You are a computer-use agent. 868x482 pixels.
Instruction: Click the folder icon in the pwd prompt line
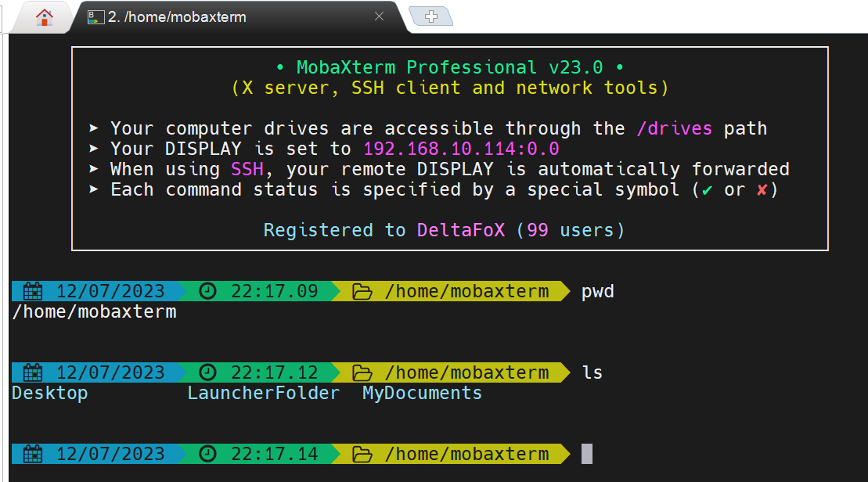click(x=362, y=292)
